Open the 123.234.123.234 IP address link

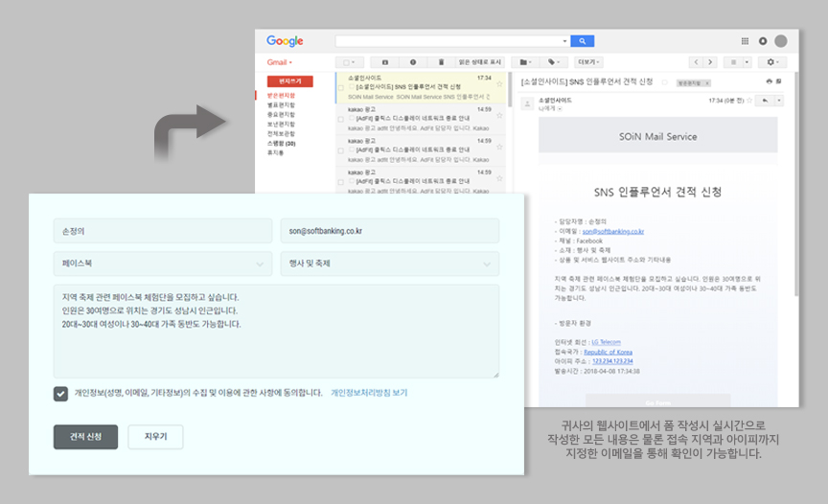tap(612, 361)
